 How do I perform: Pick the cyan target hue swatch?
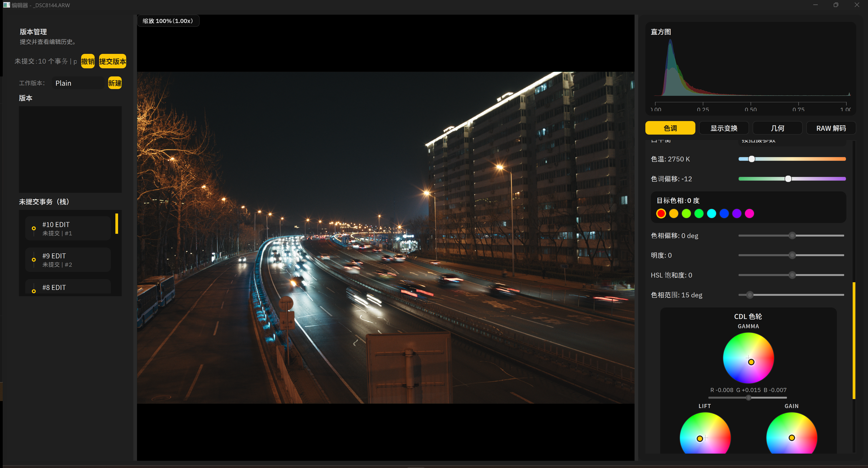click(x=711, y=213)
